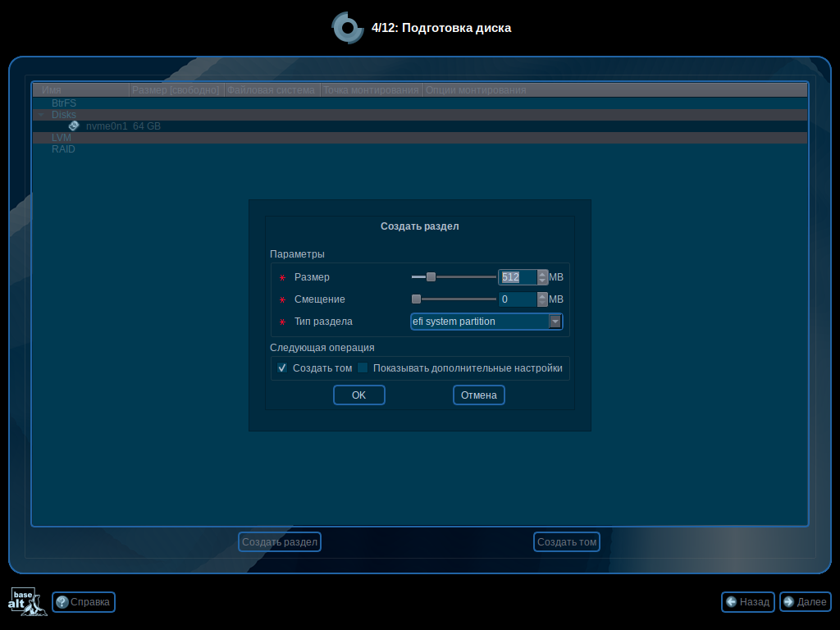The image size is (840, 630).
Task: Click the BaseALT logo in the corner
Action: click(x=27, y=601)
